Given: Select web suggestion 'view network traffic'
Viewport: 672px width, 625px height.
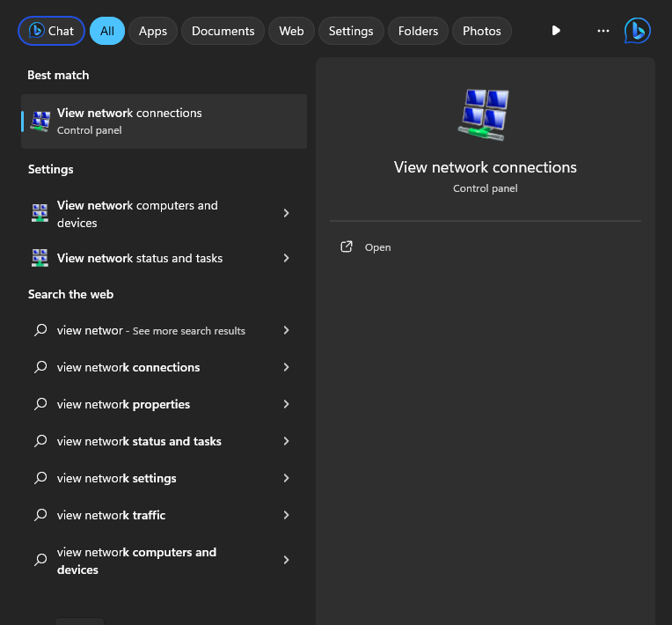Looking at the screenshot, I should [164, 515].
